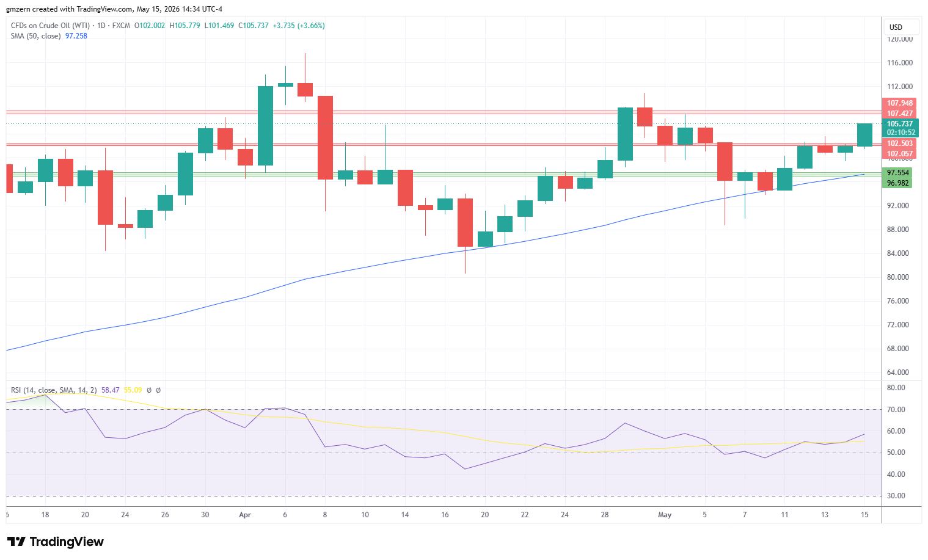Click the red 102.057 price label
Image resolution: width=928 pixels, height=560 pixels.
899,154
